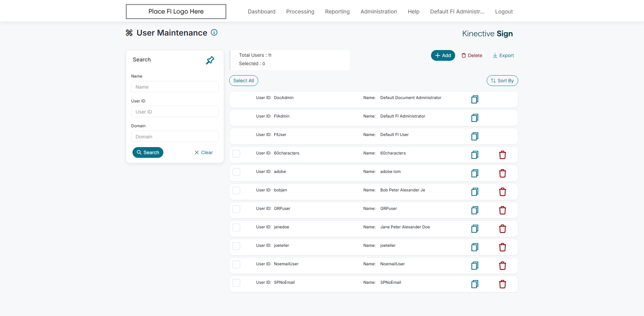644x316 pixels.
Task: Delete the SPNoEmail user via trash icon
Action: coord(502,284)
